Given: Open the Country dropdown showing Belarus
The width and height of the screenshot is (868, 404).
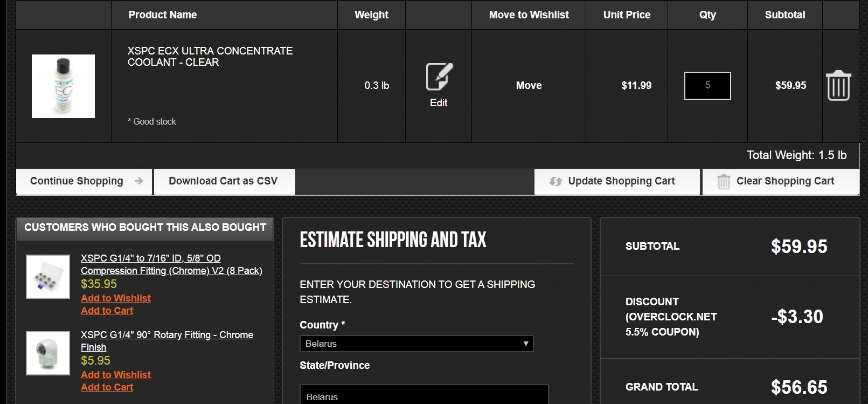Looking at the screenshot, I should click(416, 344).
